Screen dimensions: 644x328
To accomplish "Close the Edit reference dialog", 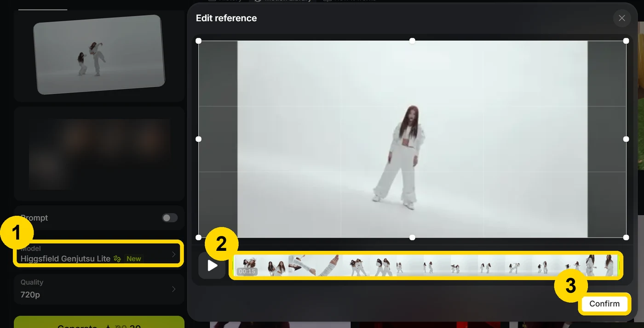I will click(621, 18).
